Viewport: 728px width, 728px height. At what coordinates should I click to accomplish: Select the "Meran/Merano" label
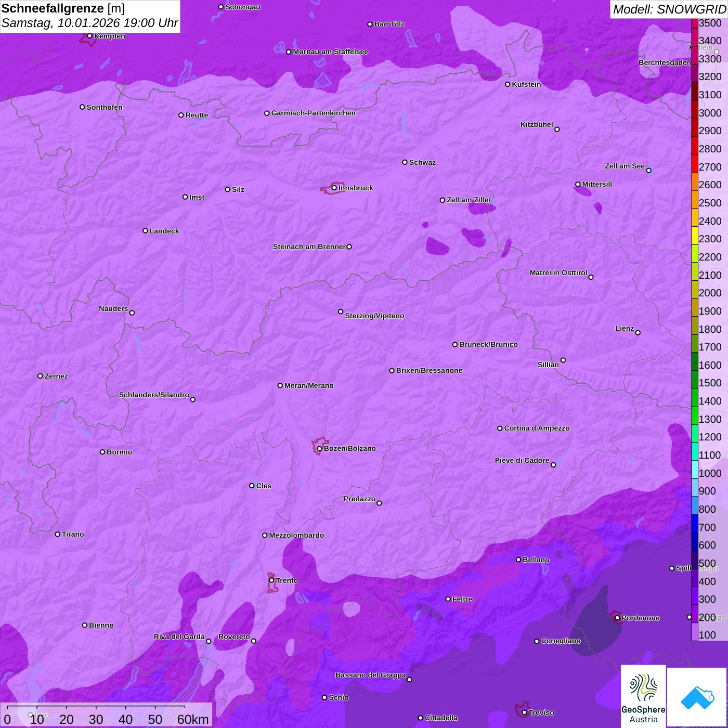point(309,385)
